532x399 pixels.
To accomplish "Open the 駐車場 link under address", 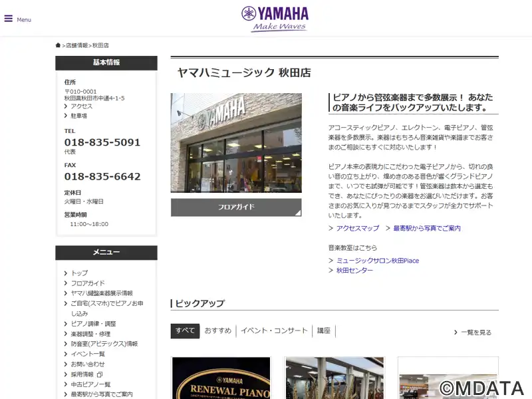I will (78, 116).
